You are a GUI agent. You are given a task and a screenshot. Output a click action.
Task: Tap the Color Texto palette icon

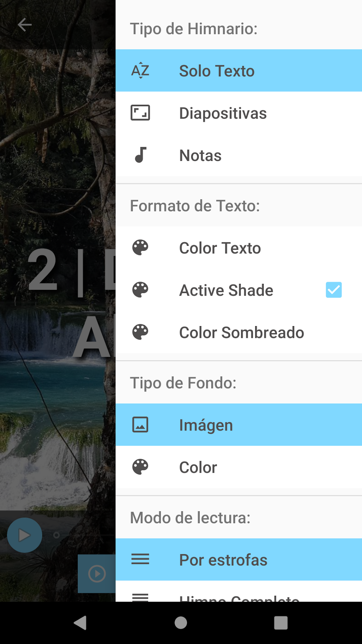tap(140, 248)
